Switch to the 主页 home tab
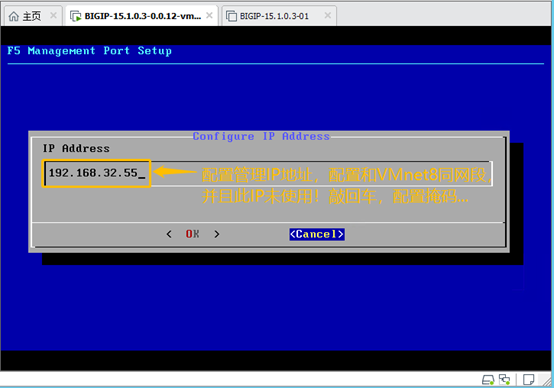Viewport: 554px width, 388px height. (x=32, y=16)
